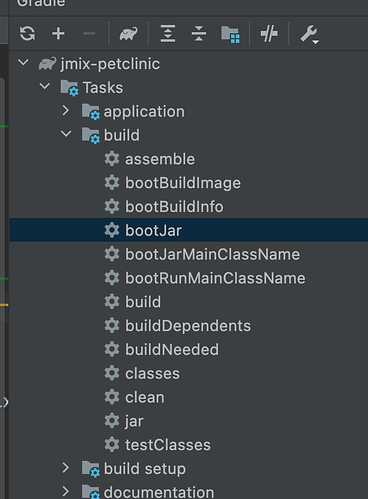This screenshot has height=499, width=368.
Task: Select the clean task
Action: point(189,397)
